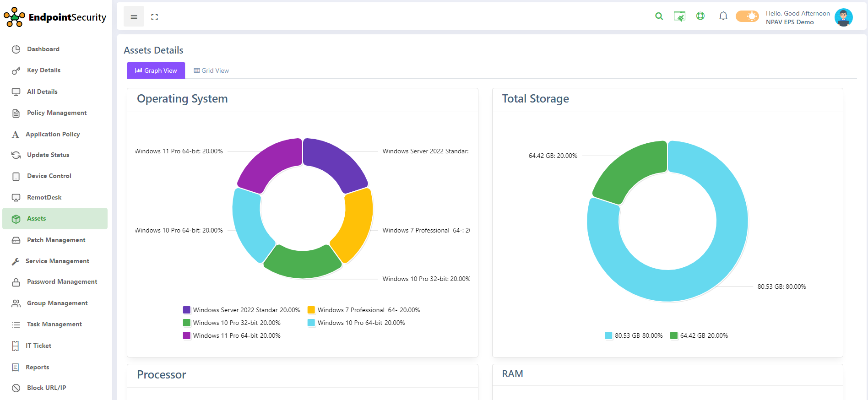Toggle Windows Server 2022 legend swatch
Viewport: 868px width, 400px height.
tap(187, 310)
